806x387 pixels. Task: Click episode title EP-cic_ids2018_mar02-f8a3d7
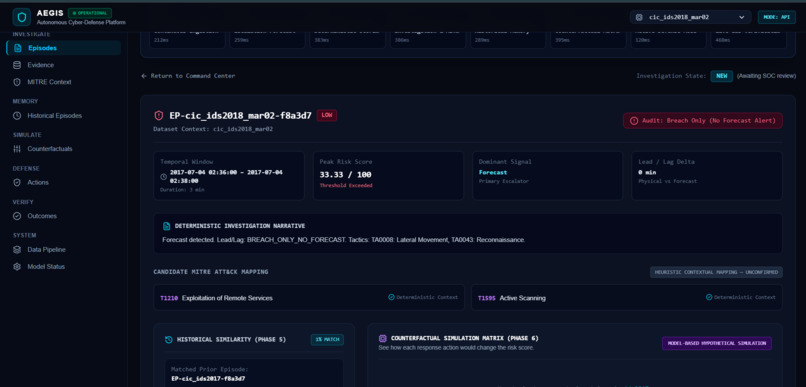point(240,116)
